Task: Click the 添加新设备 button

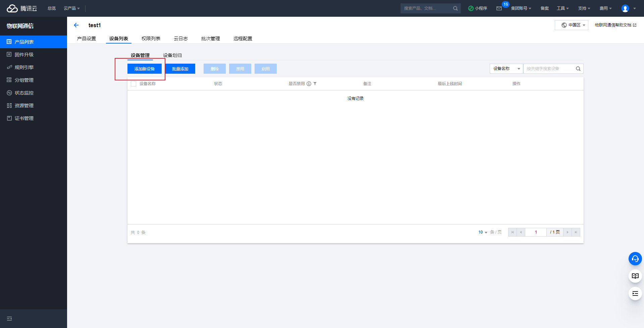Action: [145, 69]
